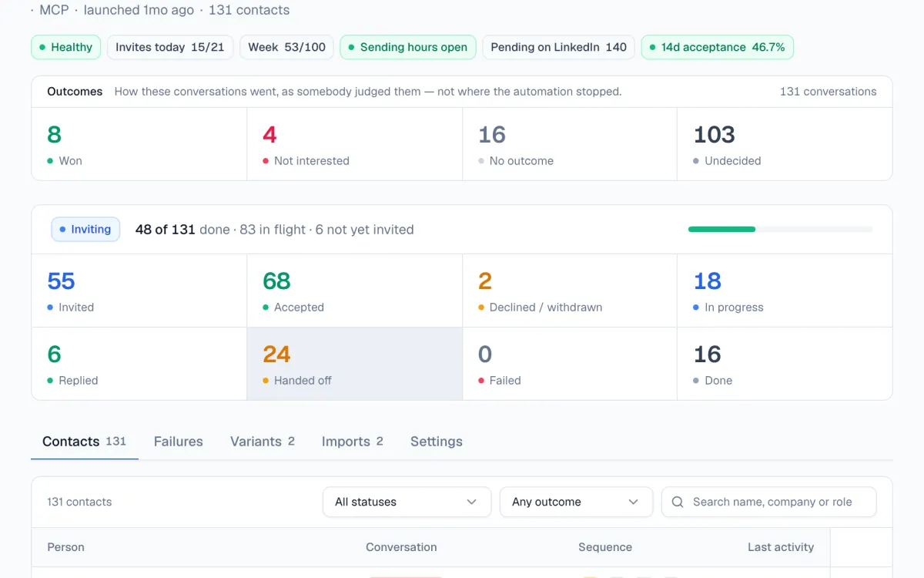The height and width of the screenshot is (578, 924).
Task: Open the Settings tab
Action: [x=437, y=442]
